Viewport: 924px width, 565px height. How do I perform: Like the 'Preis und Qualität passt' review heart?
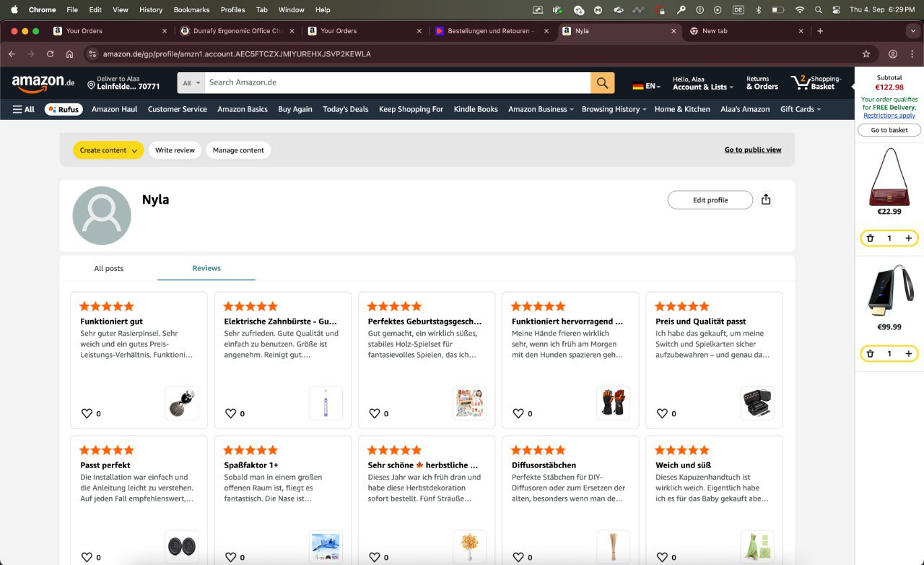pos(661,413)
